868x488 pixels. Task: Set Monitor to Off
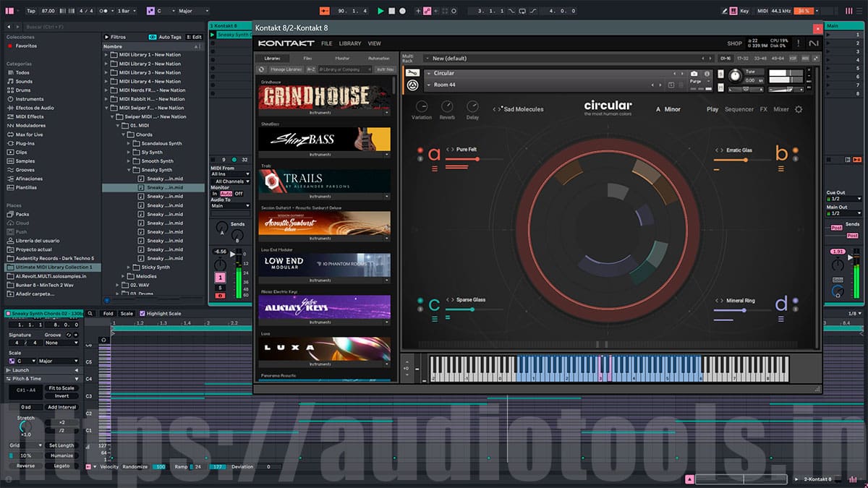coord(239,194)
